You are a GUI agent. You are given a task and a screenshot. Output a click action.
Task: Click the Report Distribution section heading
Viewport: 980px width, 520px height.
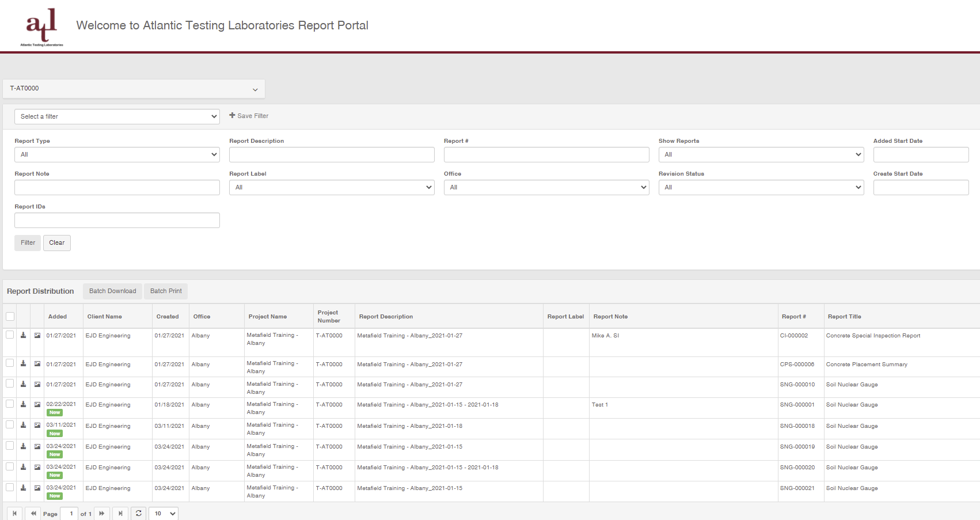coord(40,291)
